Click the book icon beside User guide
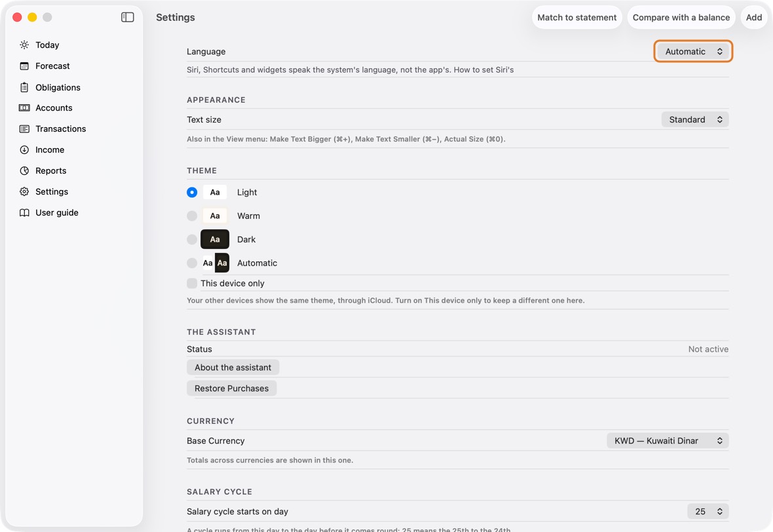Viewport: 773px width, 532px height. point(24,212)
